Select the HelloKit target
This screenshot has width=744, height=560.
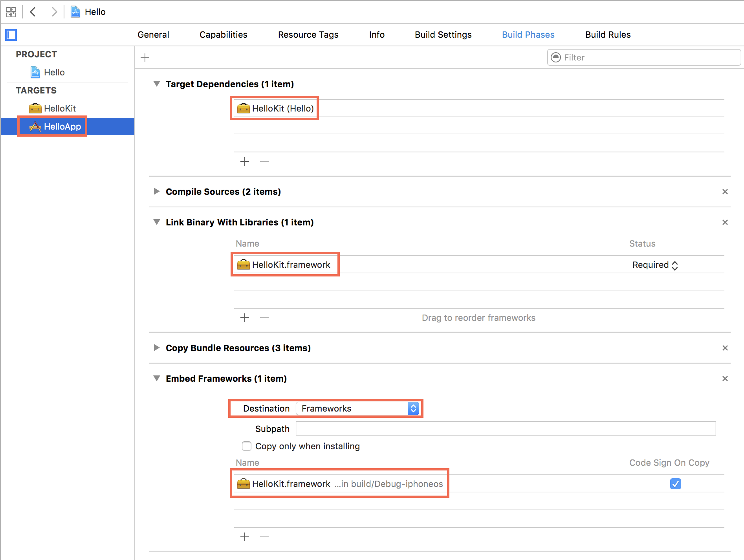pyautogui.click(x=53, y=108)
